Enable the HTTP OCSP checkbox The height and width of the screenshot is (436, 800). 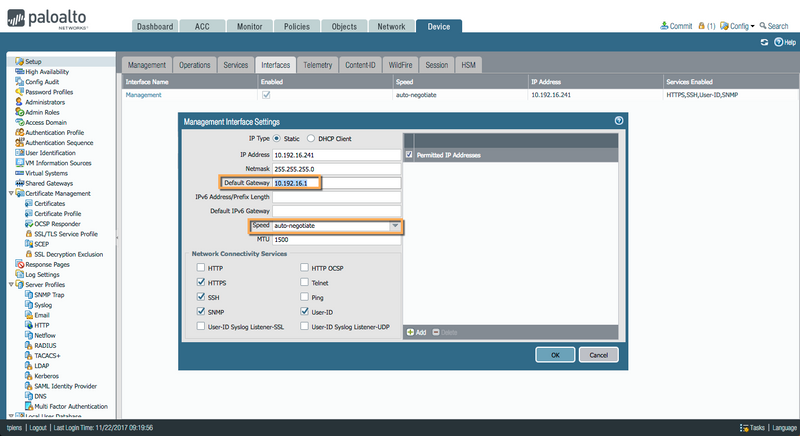[x=304, y=267]
